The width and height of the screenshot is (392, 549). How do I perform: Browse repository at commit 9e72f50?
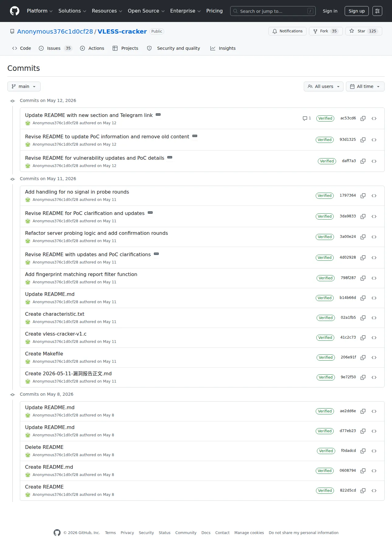pos(374,377)
